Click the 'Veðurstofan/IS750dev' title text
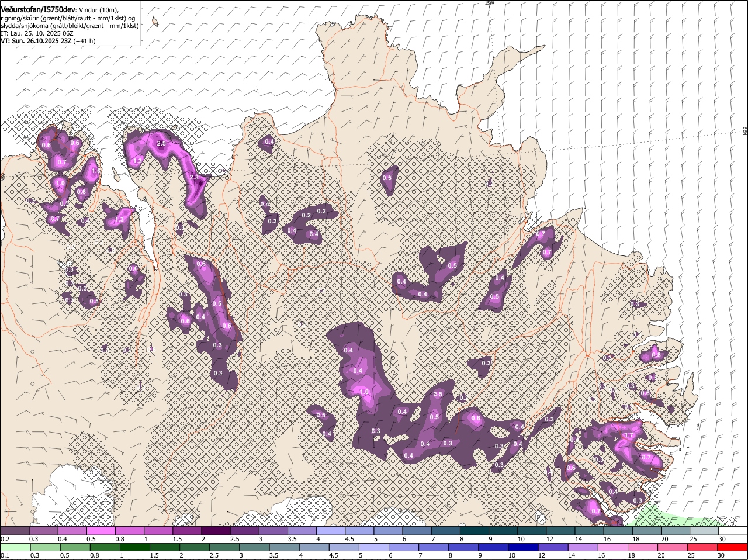The height and width of the screenshot is (560, 748). tap(38, 9)
